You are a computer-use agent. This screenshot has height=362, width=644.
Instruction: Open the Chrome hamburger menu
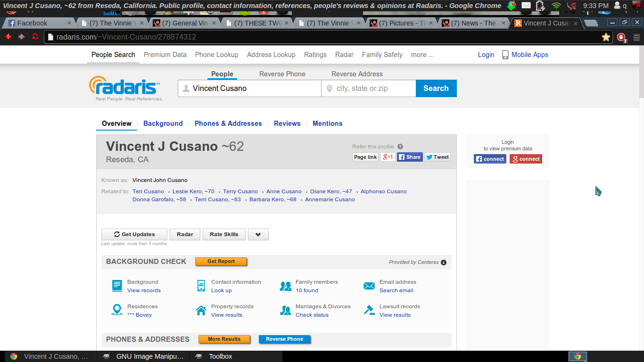point(636,37)
